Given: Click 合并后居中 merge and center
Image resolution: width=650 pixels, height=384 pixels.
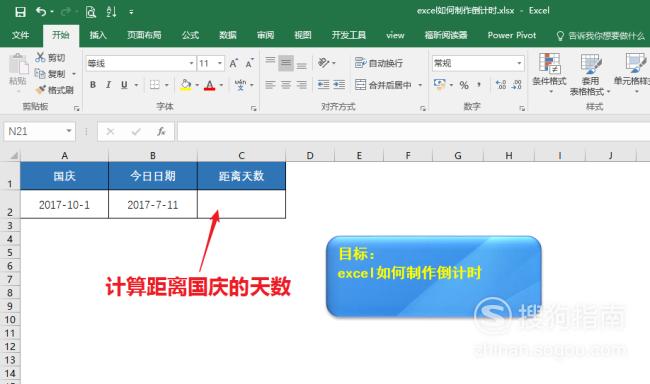Looking at the screenshot, I should [383, 85].
